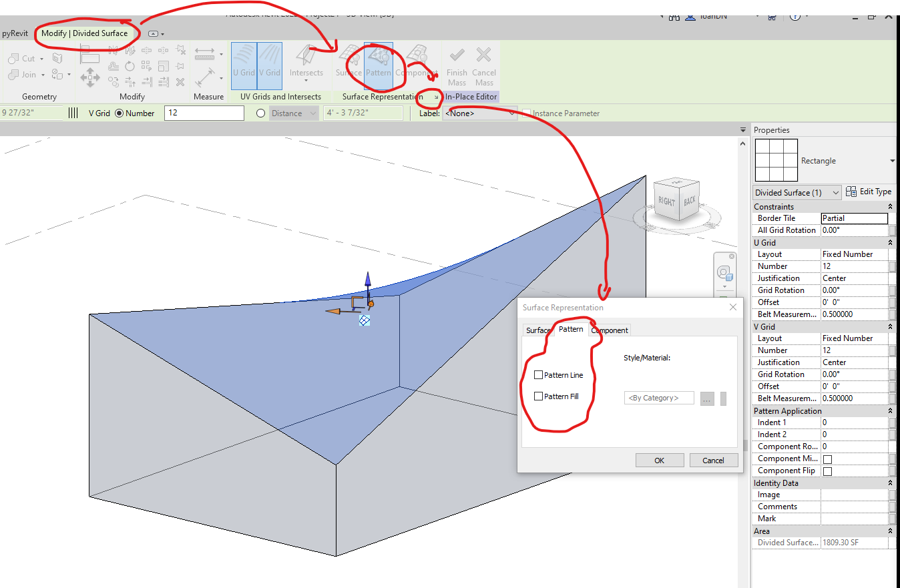
Task: Click the Cut geometry icon
Action: pos(13,59)
